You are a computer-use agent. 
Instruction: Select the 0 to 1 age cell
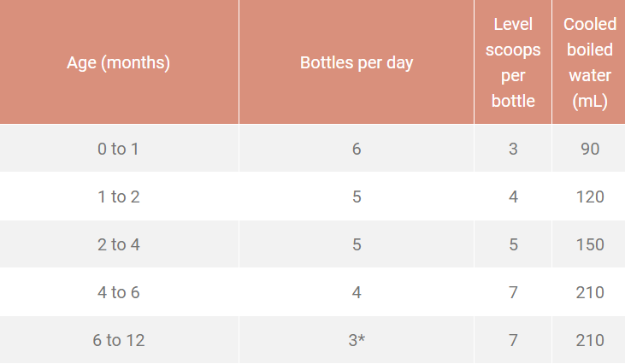coord(119,149)
